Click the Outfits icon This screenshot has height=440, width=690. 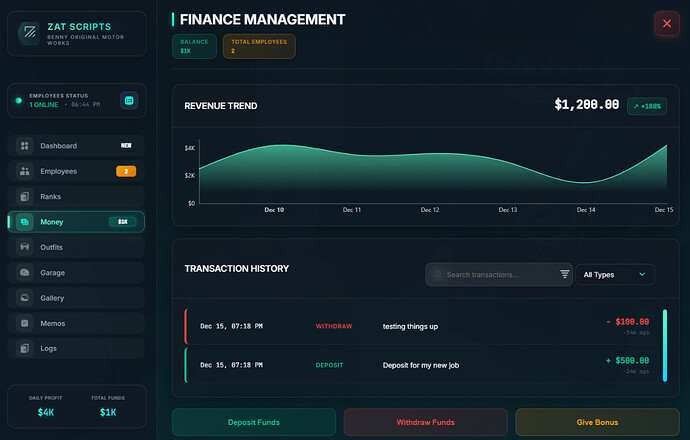25,247
